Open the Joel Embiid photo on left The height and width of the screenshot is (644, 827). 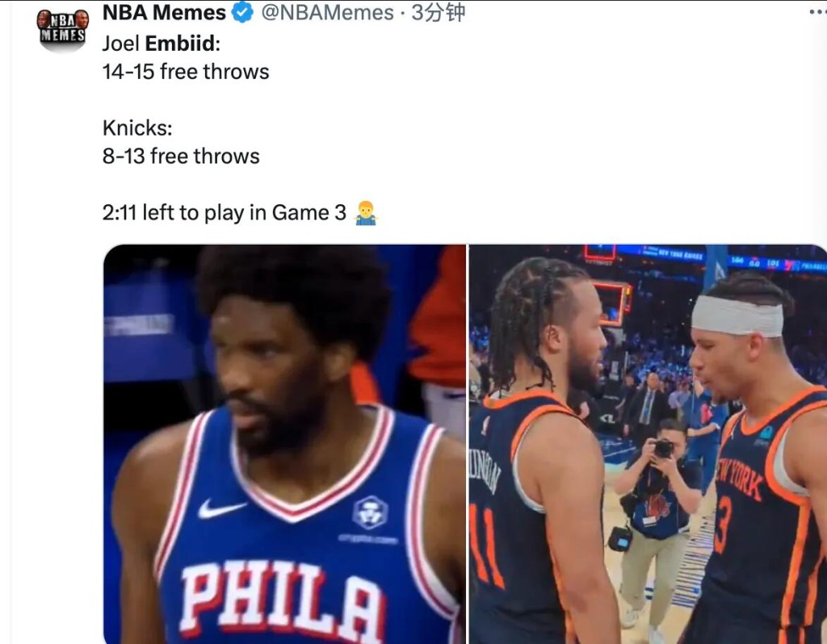click(x=285, y=444)
